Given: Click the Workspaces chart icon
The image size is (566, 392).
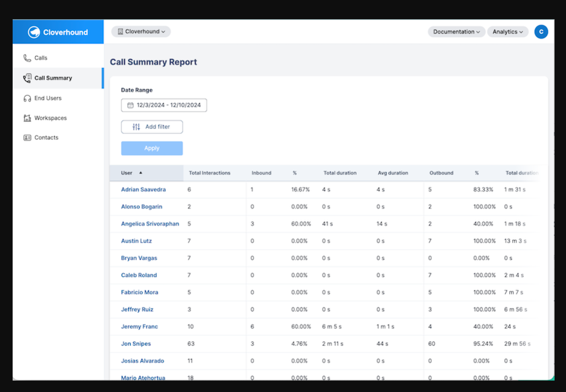Looking at the screenshot, I should [27, 118].
